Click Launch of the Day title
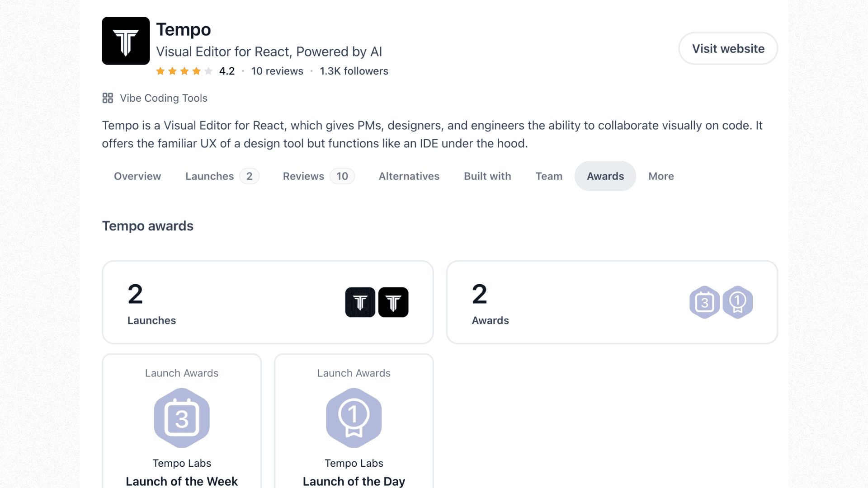 354,481
